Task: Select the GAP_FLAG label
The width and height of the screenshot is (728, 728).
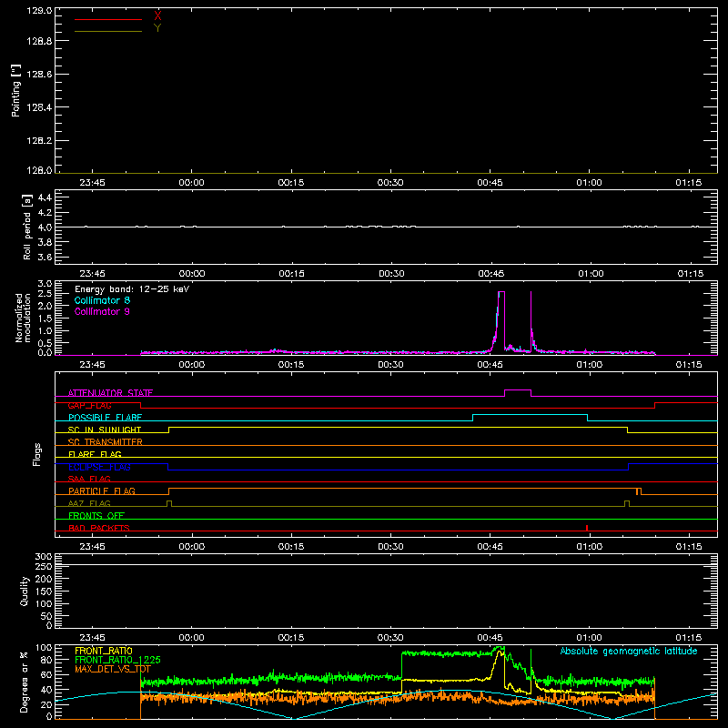Action: pos(89,405)
